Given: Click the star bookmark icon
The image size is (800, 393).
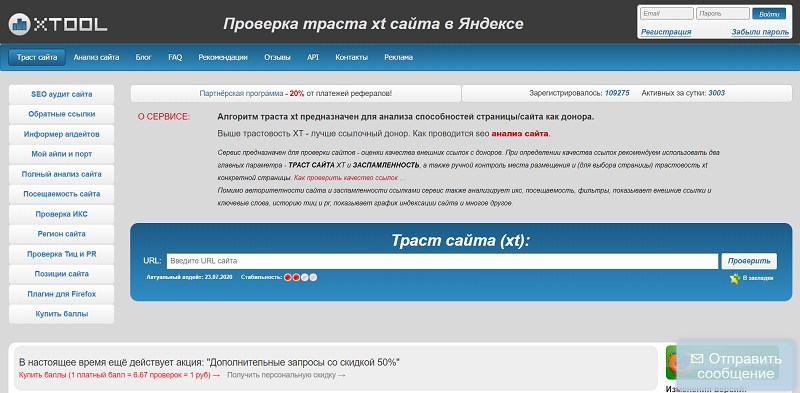Looking at the screenshot, I should pos(735,279).
